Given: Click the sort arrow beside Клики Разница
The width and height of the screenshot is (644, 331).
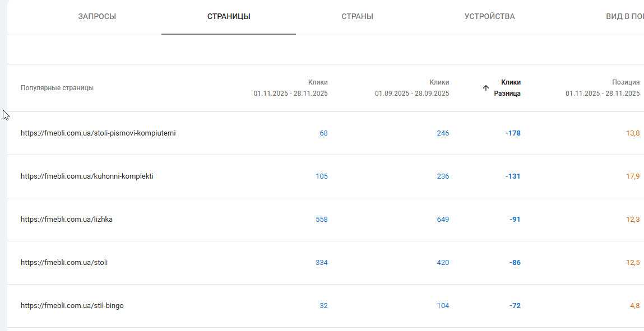Looking at the screenshot, I should [x=486, y=88].
